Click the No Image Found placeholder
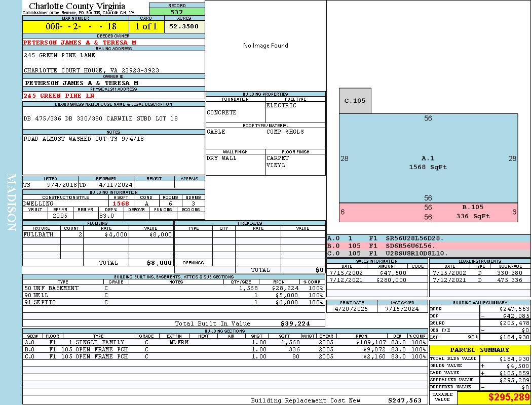Viewport: 532px width, 405px height. pos(265,46)
